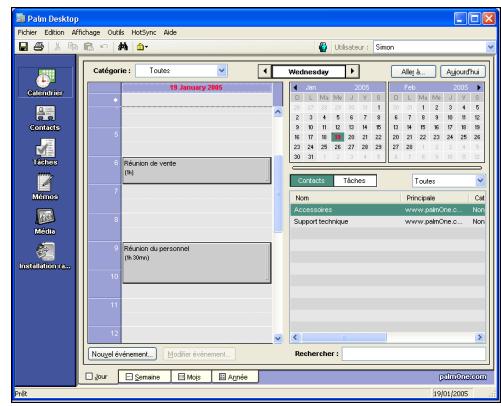Screen dimensions: 501x406
Task: Open Contacts from the sidebar
Action: coord(45,118)
